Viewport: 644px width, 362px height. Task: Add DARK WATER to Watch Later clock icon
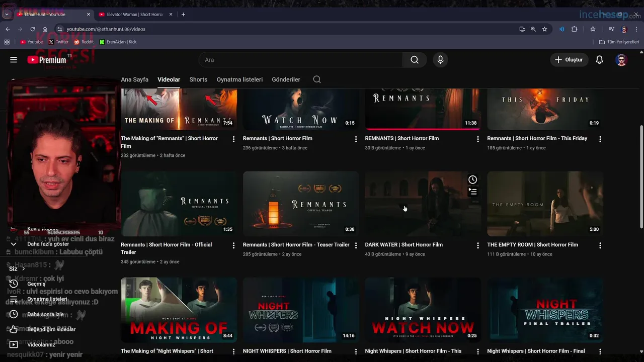(472, 179)
